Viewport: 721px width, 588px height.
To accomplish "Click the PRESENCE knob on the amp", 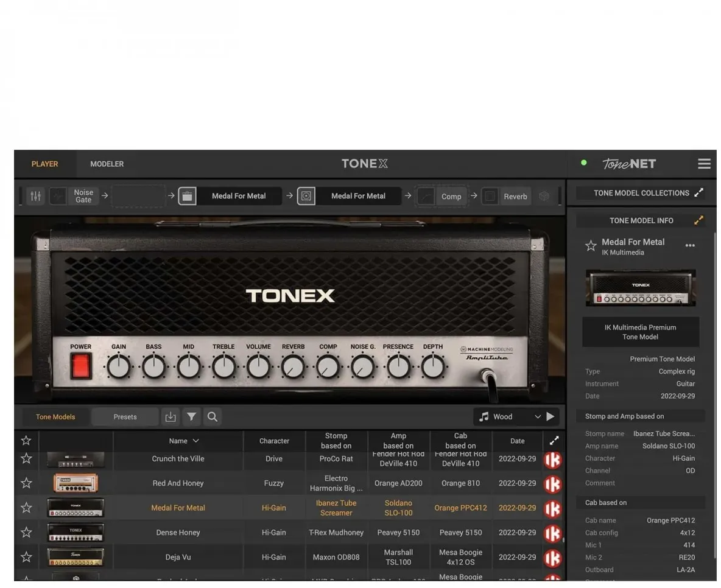I will click(398, 367).
